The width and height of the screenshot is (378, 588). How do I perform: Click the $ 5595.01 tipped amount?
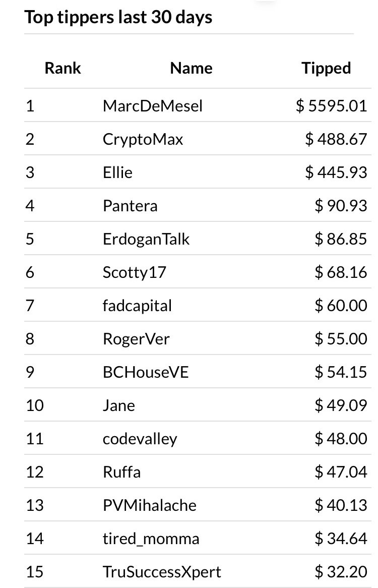click(x=331, y=106)
